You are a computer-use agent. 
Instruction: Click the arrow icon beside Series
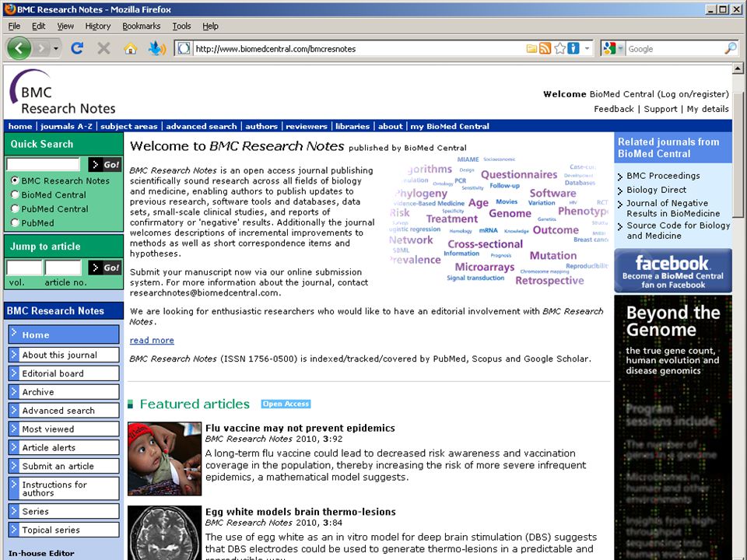[x=14, y=511]
